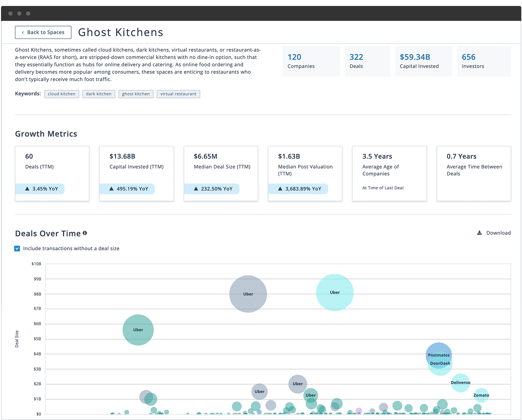Select the Deliveroo bubble in the chart
522x420 pixels.
tap(460, 383)
